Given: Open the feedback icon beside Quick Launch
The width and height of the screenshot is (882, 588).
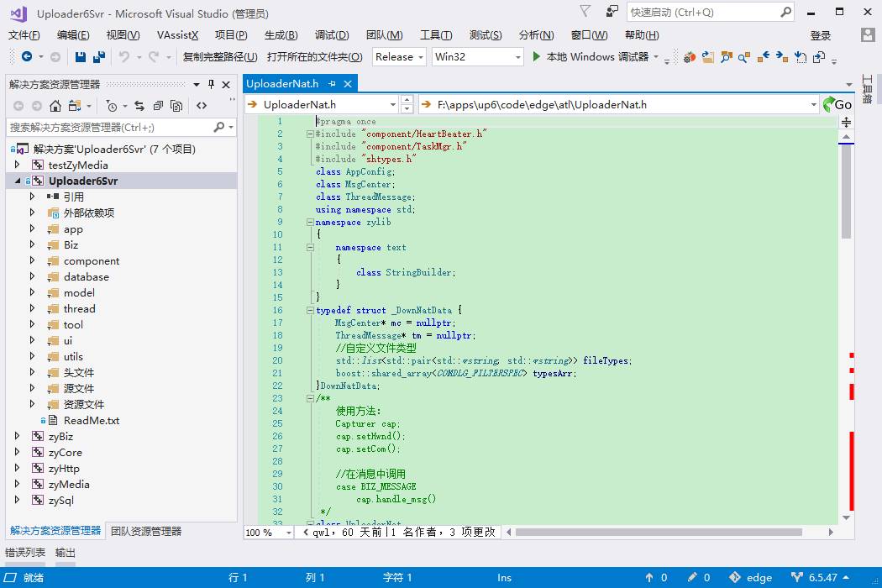Looking at the screenshot, I should [x=613, y=12].
